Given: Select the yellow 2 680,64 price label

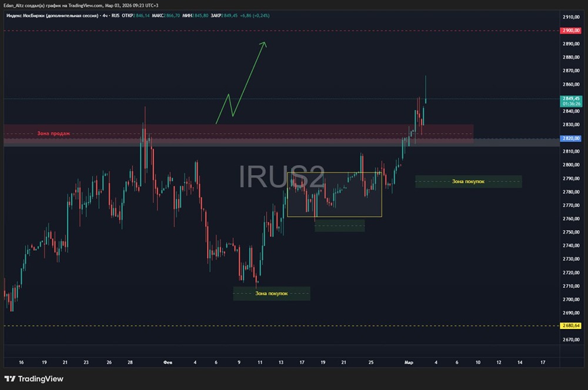Looking at the screenshot, I should tap(570, 325).
